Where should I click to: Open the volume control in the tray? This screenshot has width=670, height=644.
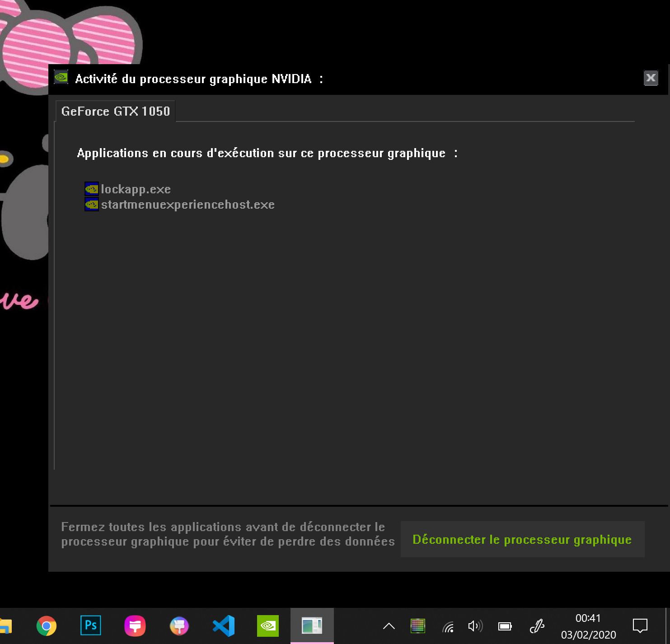(x=475, y=626)
